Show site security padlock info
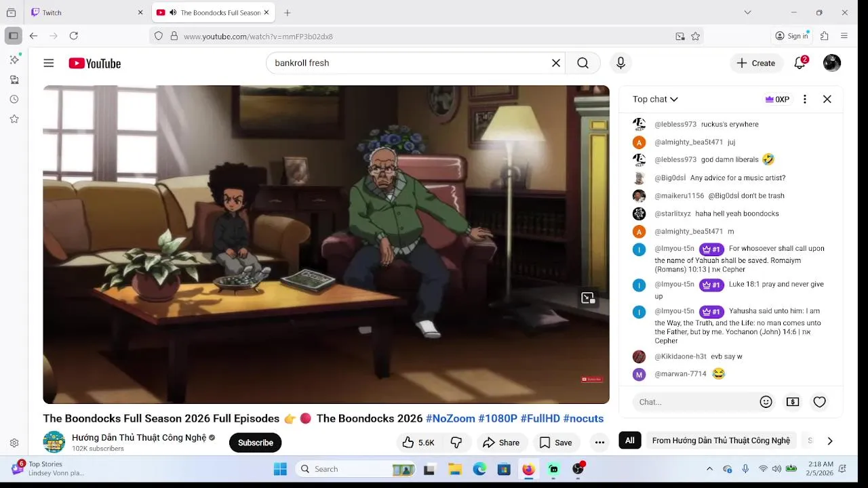Screen dimensions: 868x488 (174, 36)
